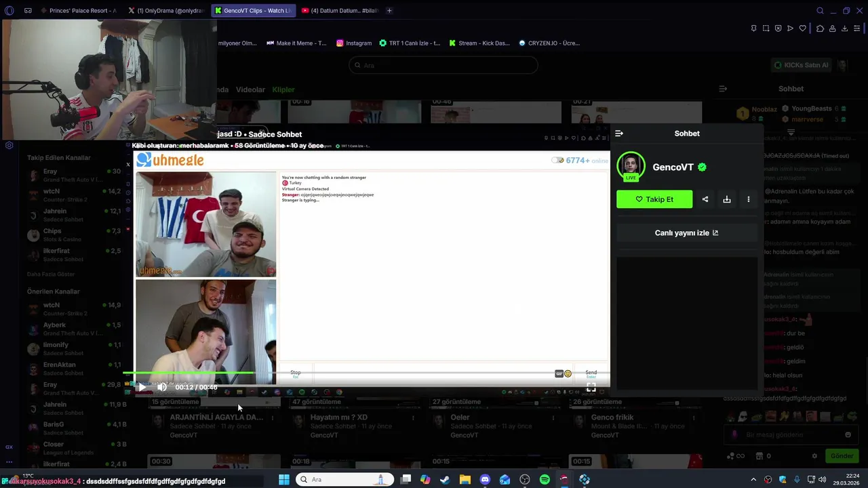Click the green Takip Et button
Screen dimensions: 868x488
pyautogui.click(x=654, y=199)
